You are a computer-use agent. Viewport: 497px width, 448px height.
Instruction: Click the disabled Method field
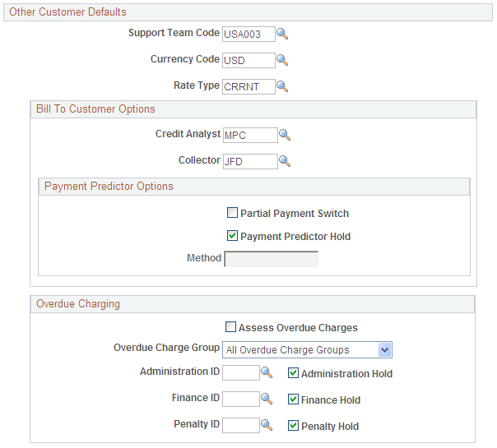271,259
